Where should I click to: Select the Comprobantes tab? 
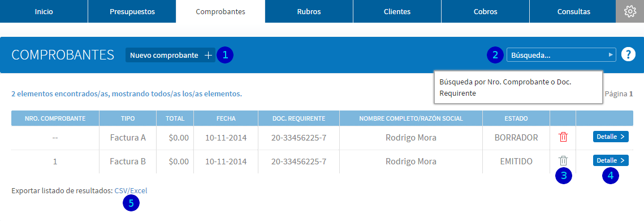[x=221, y=11]
